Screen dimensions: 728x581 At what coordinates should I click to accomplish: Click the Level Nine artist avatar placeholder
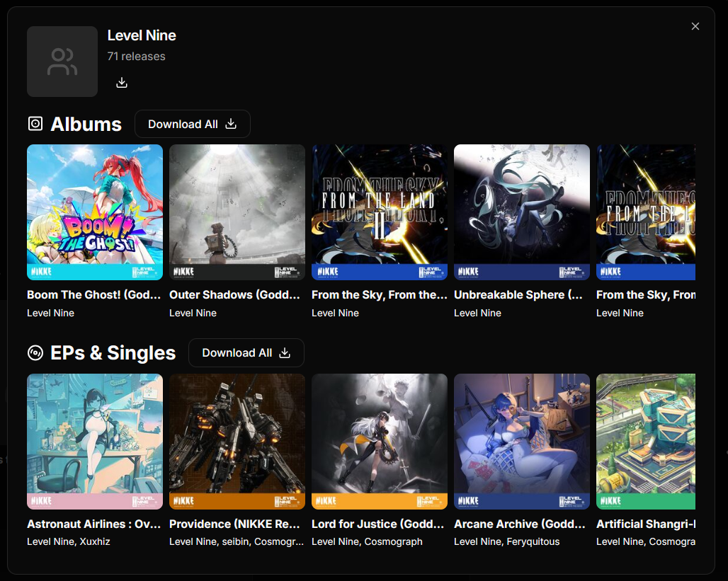coord(62,62)
